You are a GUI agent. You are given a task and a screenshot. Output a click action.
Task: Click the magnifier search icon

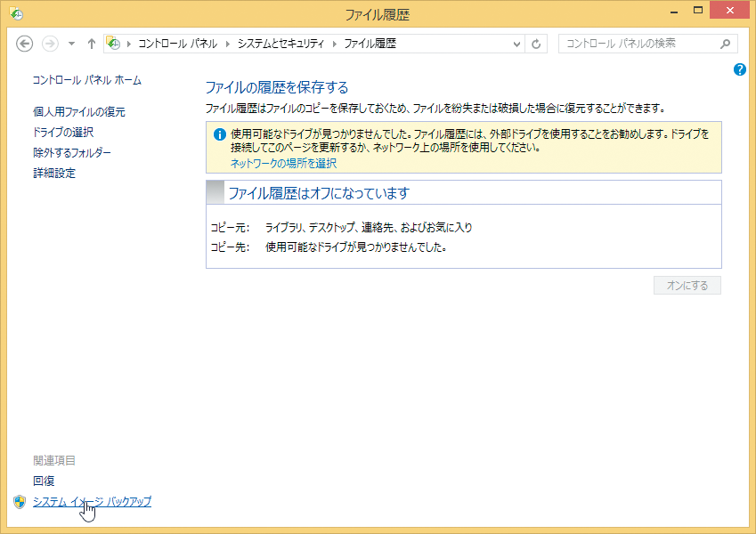click(x=725, y=44)
